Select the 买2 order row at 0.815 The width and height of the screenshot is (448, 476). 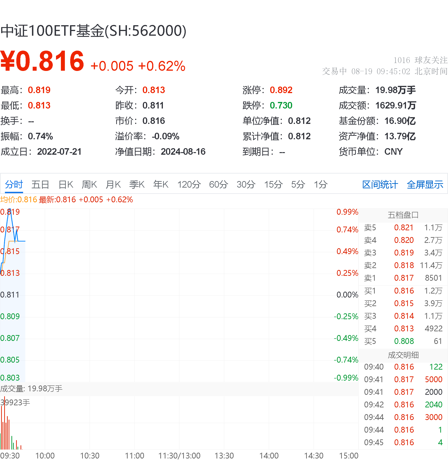[x=403, y=303]
